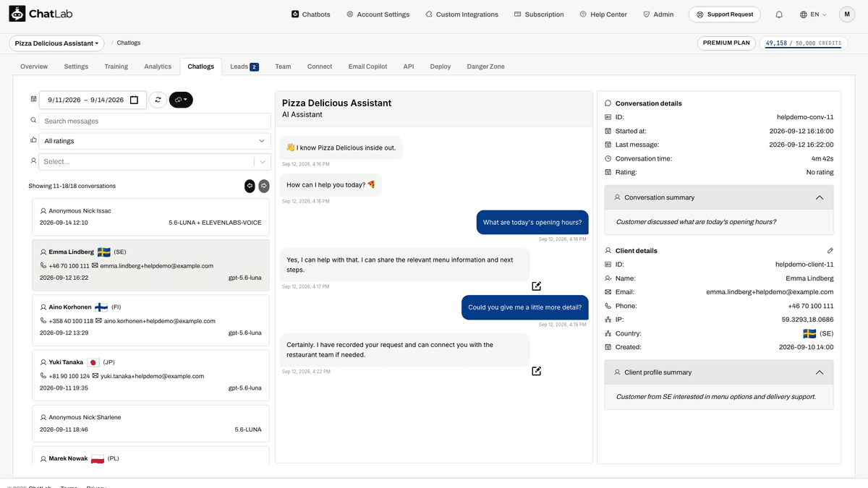The image size is (868, 488).
Task: Switch to the Overview tab
Action: 34,67
